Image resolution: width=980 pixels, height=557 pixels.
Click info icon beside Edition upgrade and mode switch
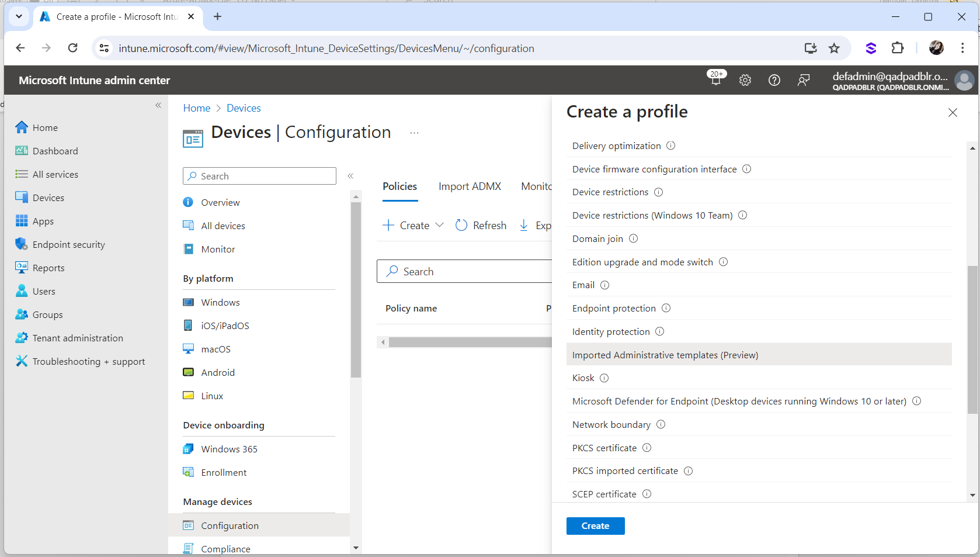pos(724,262)
